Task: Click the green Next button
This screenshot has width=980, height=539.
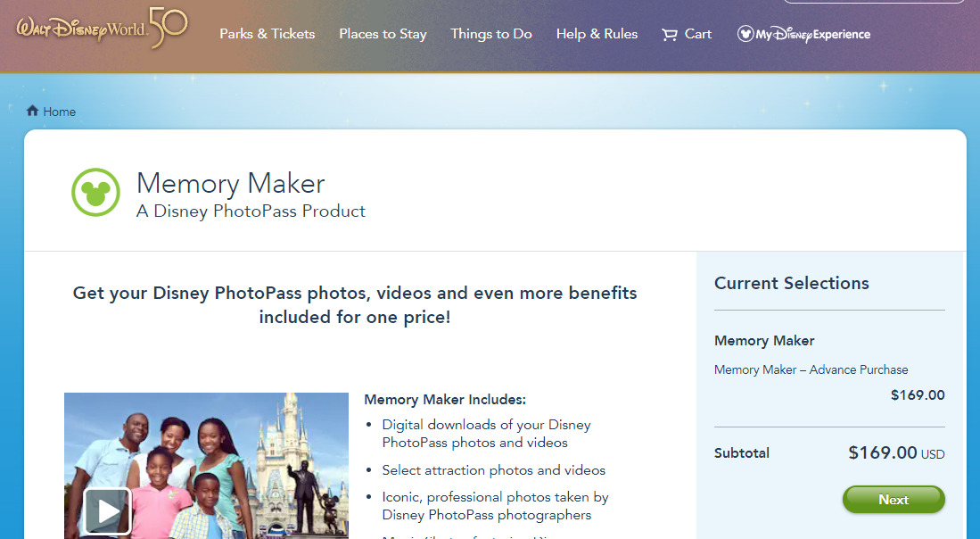Action: point(894,500)
